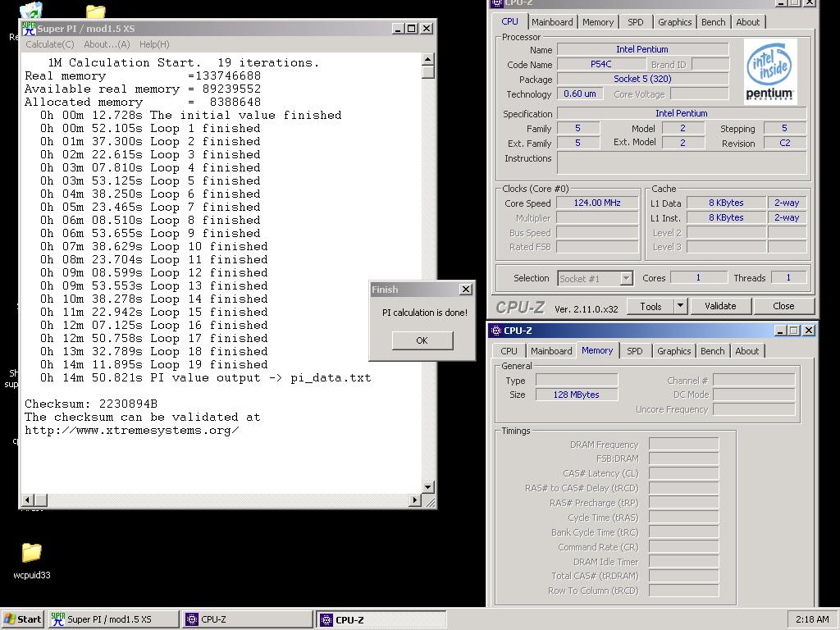Image resolution: width=840 pixels, height=630 pixels.
Task: Switch to About tab in upper CPU-Z
Action: (748, 22)
